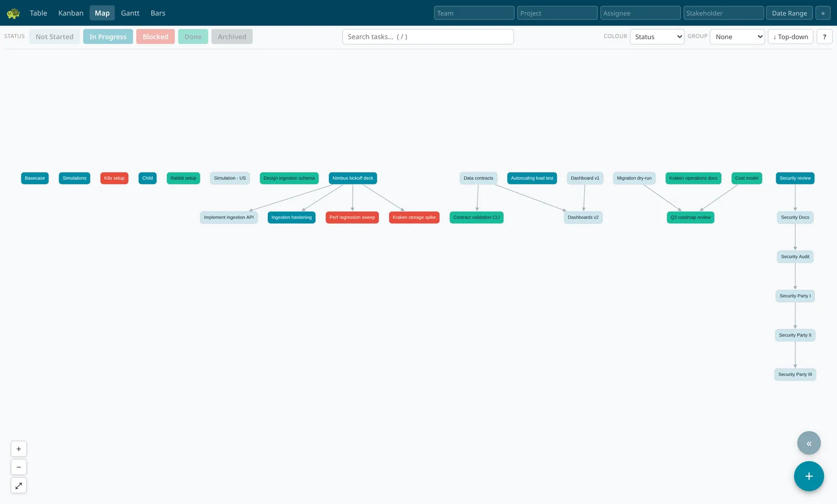
Task: Select the Data contracts node
Action: click(x=479, y=178)
